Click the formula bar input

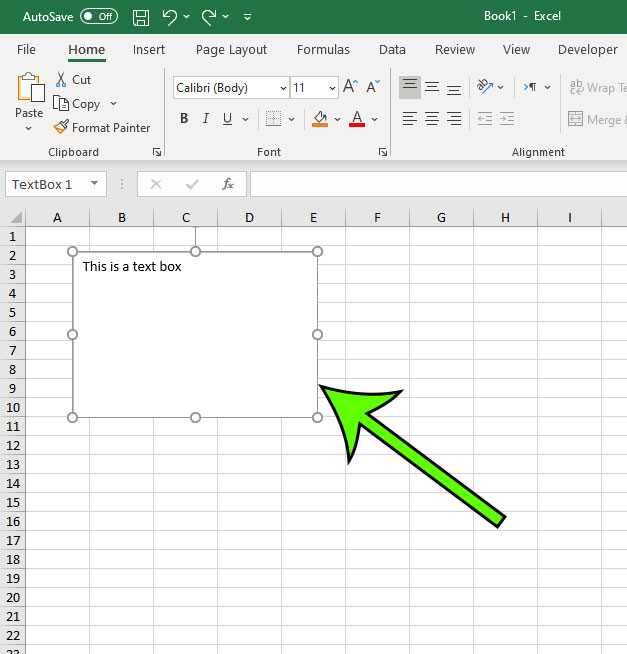[438, 184]
